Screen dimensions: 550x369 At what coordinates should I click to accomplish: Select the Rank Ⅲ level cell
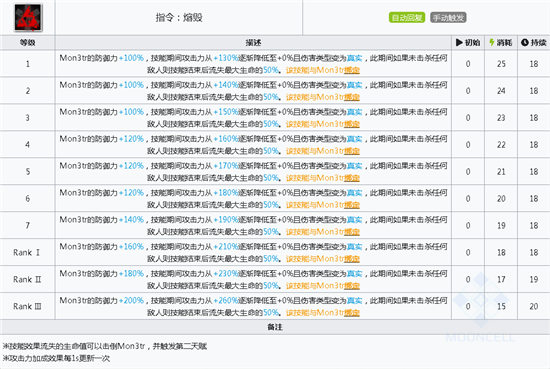(x=27, y=306)
